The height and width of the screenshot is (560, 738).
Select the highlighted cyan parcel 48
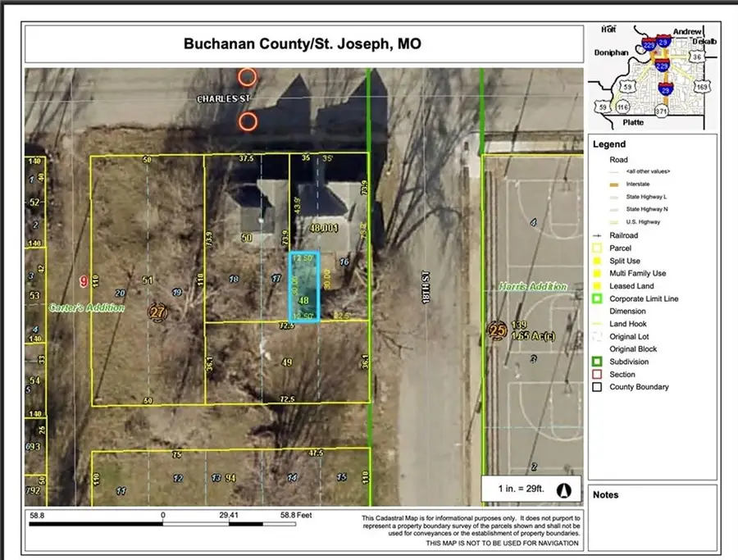[304, 287]
